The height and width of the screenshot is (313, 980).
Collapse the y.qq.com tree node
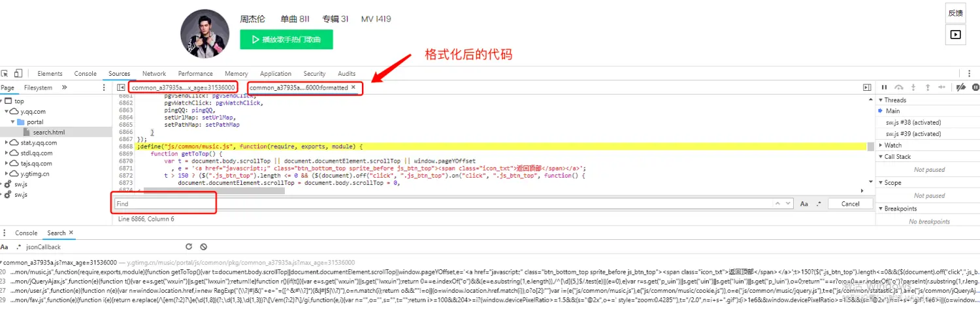point(7,112)
